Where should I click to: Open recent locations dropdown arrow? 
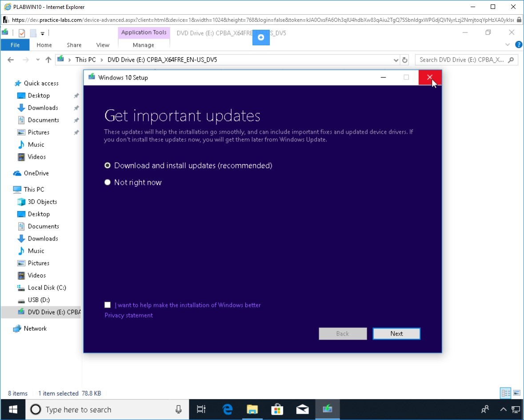tap(38, 60)
